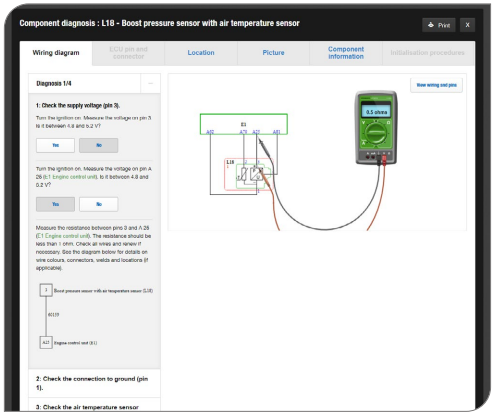Screen dimensions: 496x413
Task: Click pin A81 on the E1 unit
Action: [x=277, y=132]
